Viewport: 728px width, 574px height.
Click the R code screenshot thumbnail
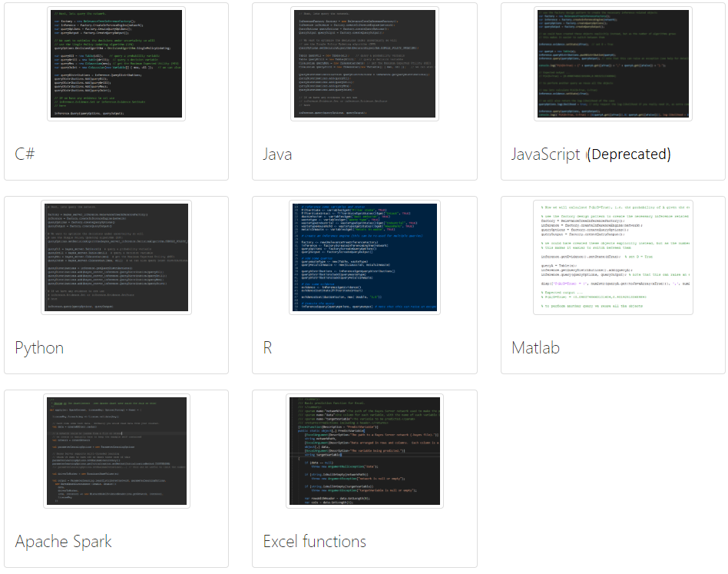coord(365,257)
